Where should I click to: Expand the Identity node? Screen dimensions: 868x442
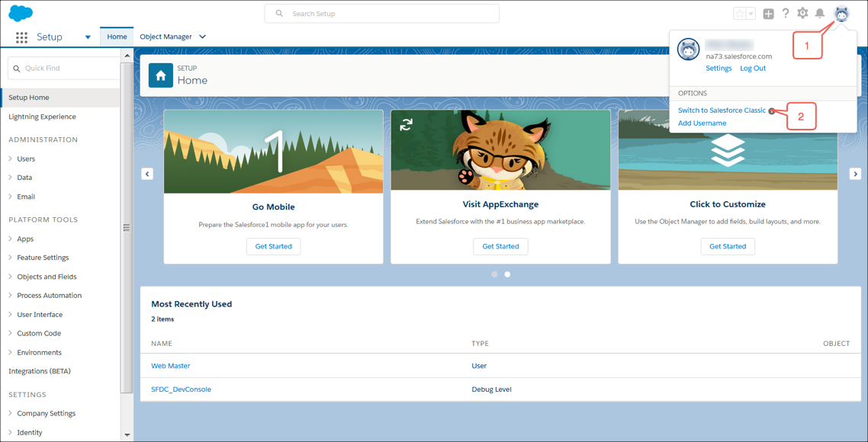coord(11,433)
